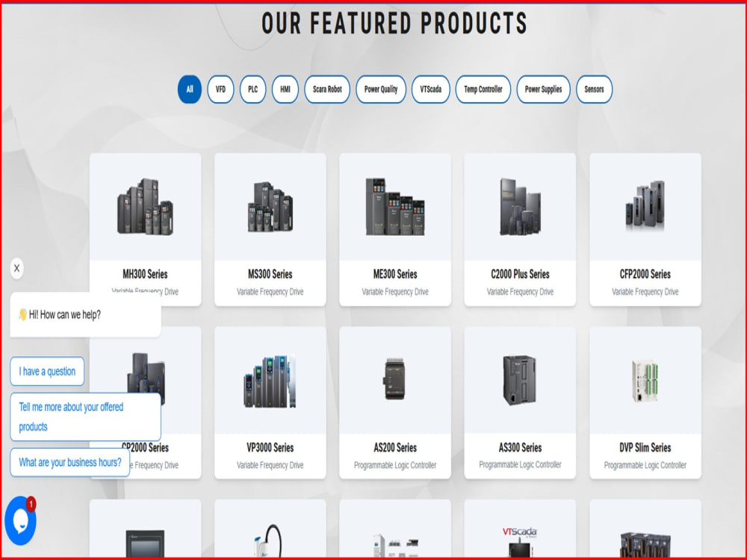Click 'Variable Frequency Drive' under CFP2000 Series

coord(645,292)
